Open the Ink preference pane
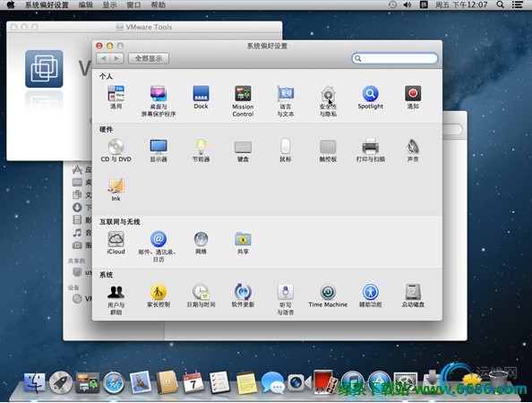 (x=116, y=190)
